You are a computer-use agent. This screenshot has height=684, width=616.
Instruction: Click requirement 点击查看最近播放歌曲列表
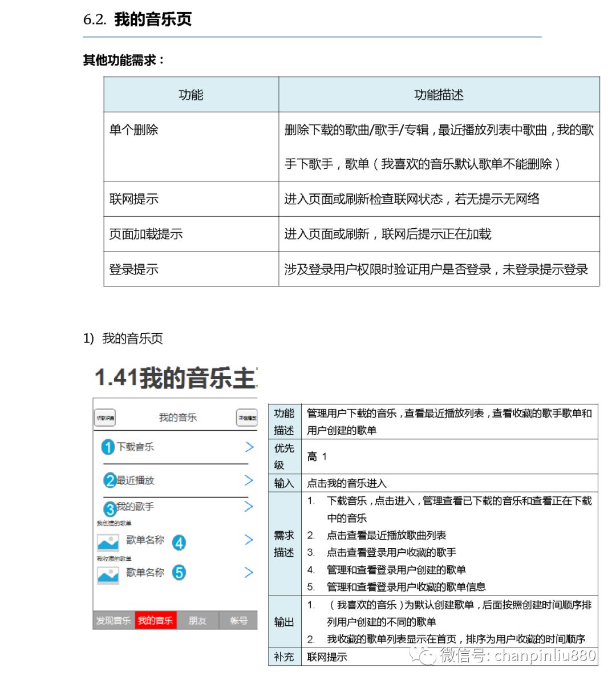pyautogui.click(x=387, y=535)
